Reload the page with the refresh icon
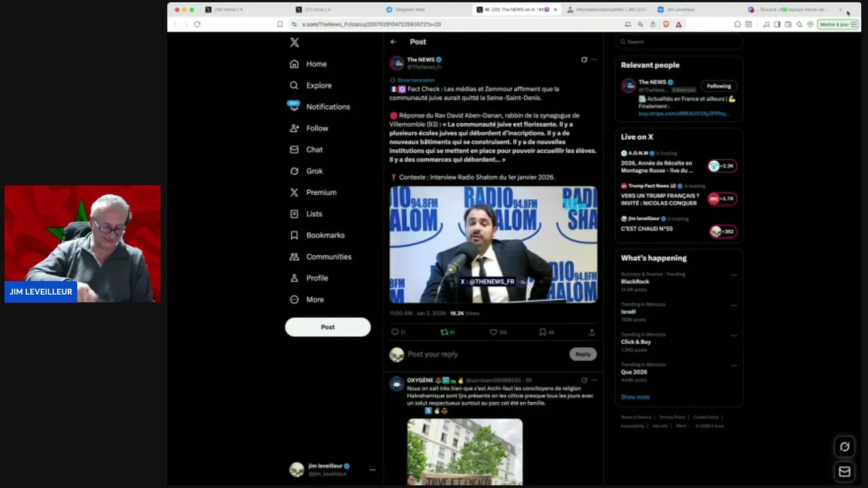 coord(197,24)
